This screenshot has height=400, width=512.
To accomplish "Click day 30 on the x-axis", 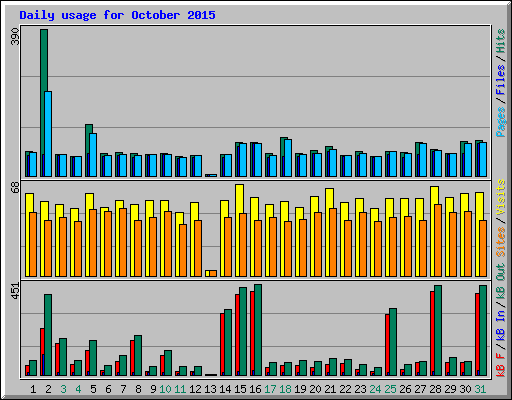I will [x=465, y=389].
